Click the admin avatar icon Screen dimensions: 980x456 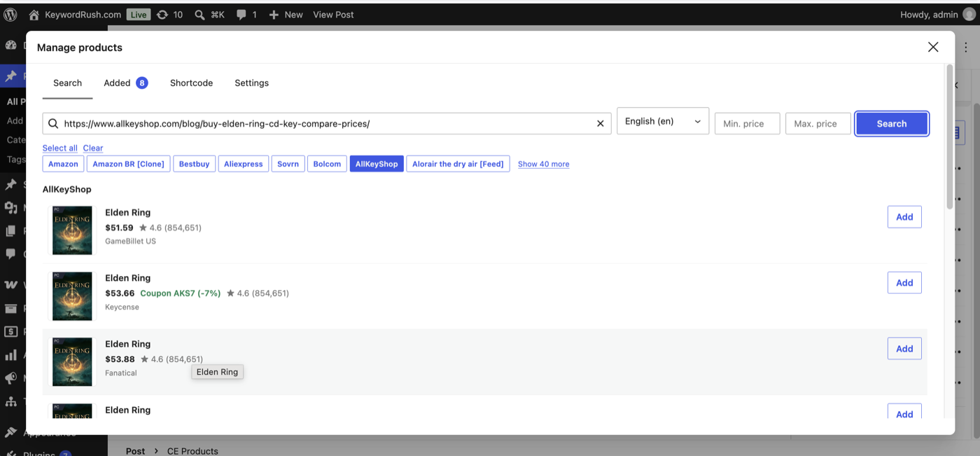coord(969,14)
